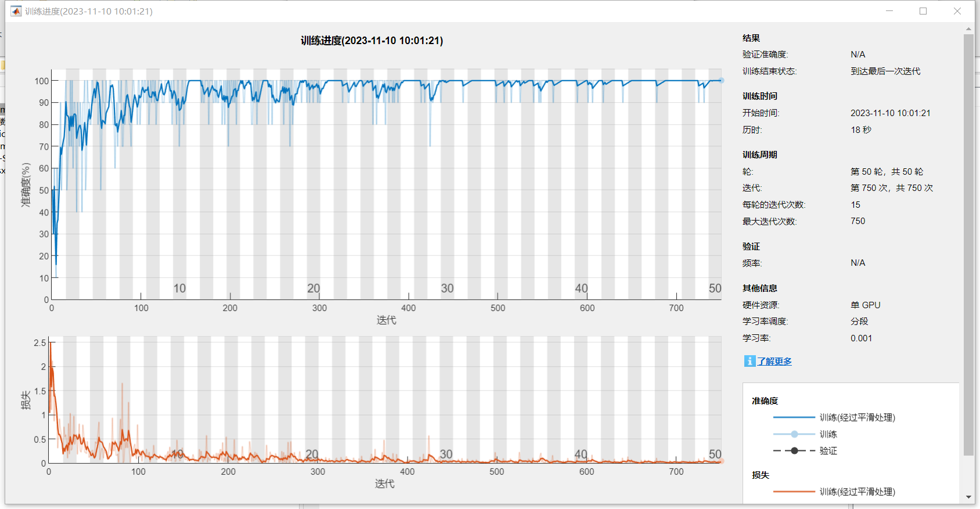Click epoch marker 50 in loss chart

click(715, 454)
